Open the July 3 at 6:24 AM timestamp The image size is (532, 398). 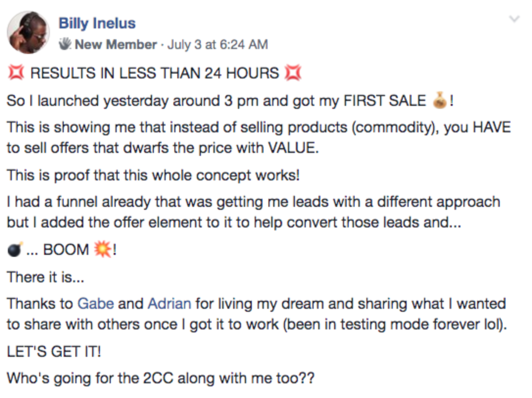(218, 45)
